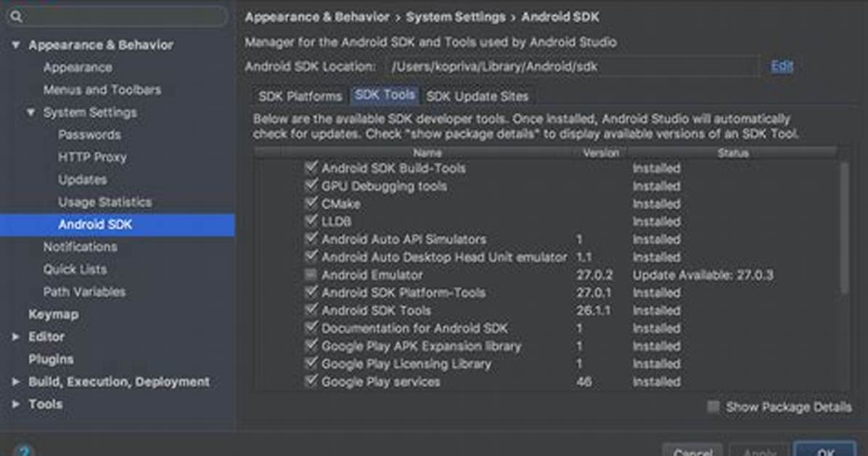Viewport: 868px width, 456px height.
Task: Click the Edit link for SDK location
Action: pyautogui.click(x=782, y=67)
